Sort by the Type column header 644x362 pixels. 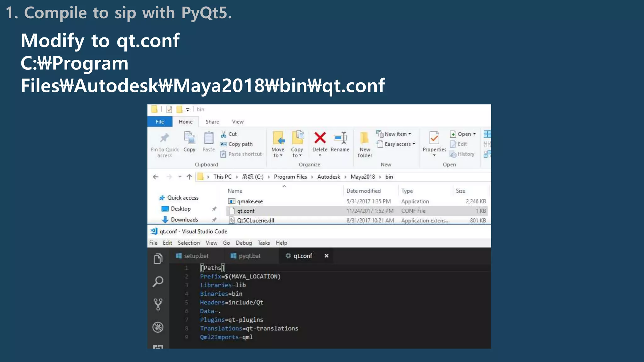[407, 191]
